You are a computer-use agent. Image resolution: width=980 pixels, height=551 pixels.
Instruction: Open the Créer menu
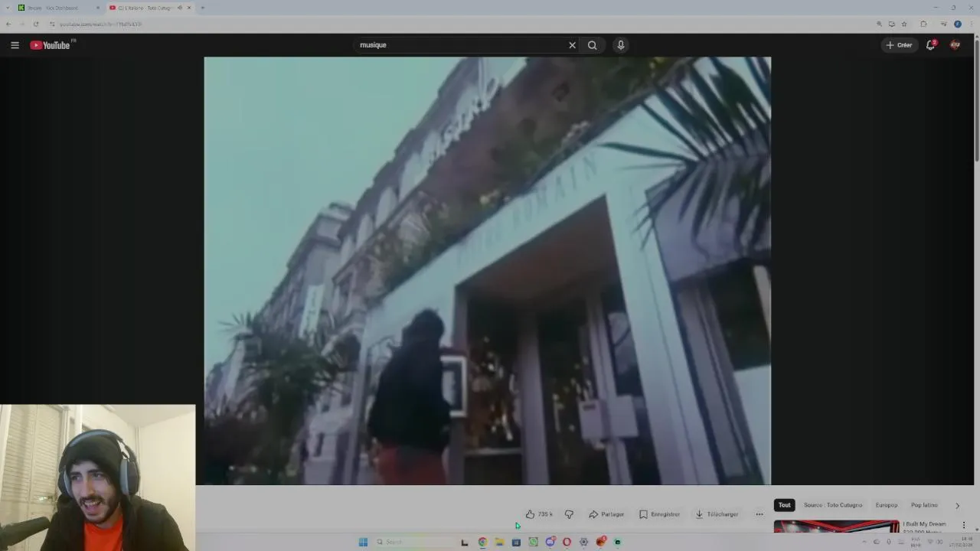coord(899,45)
